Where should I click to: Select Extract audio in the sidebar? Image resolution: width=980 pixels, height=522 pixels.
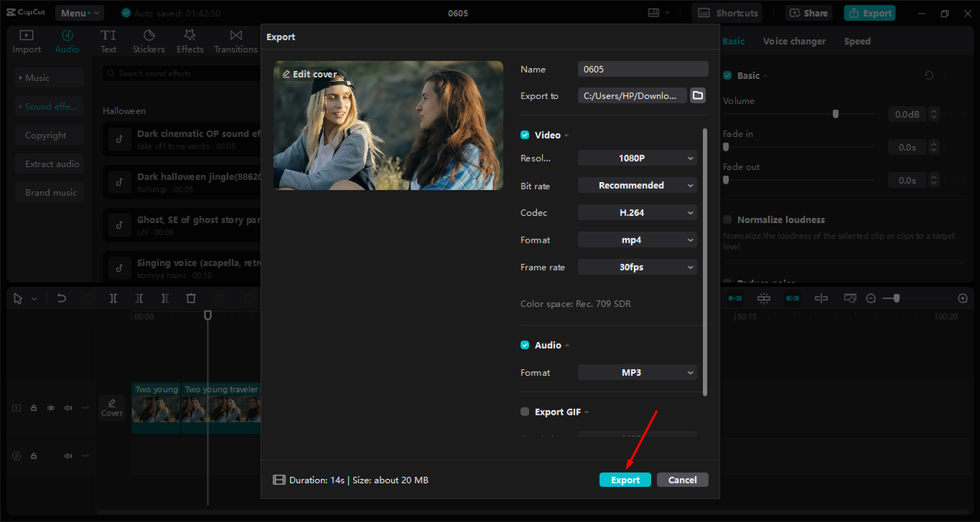(49, 164)
